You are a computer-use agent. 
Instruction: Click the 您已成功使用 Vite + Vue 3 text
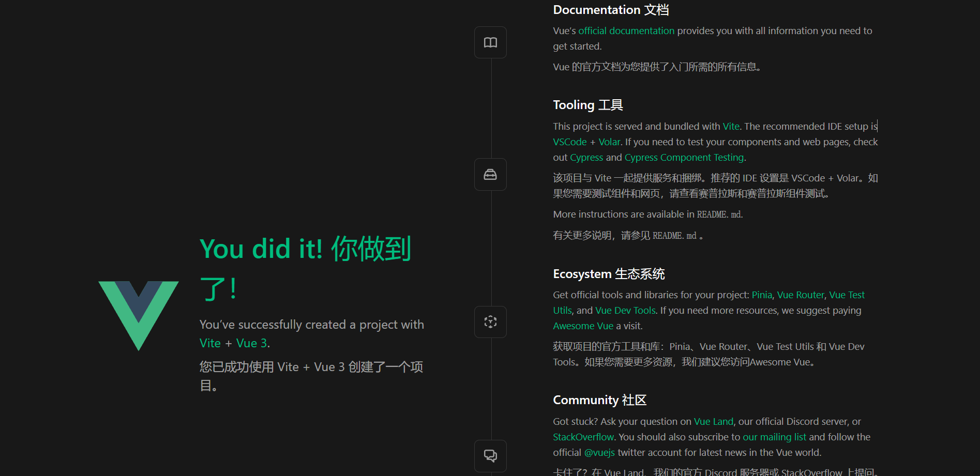click(x=311, y=376)
